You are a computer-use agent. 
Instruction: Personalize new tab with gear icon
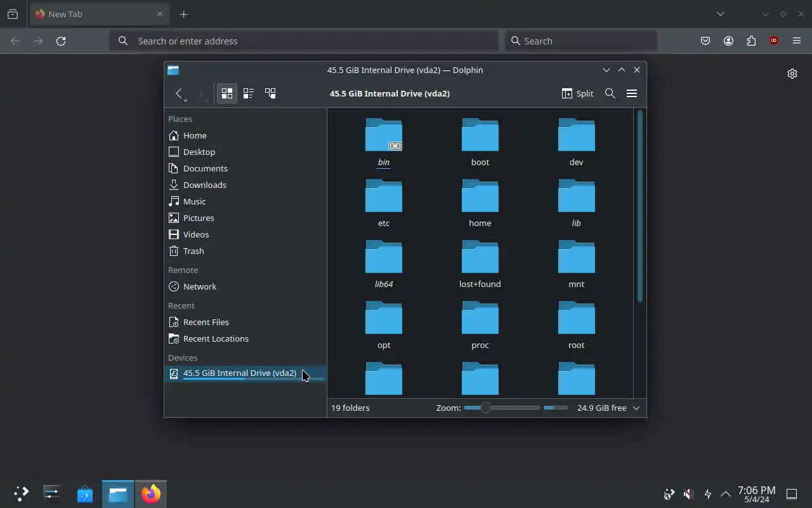792,74
